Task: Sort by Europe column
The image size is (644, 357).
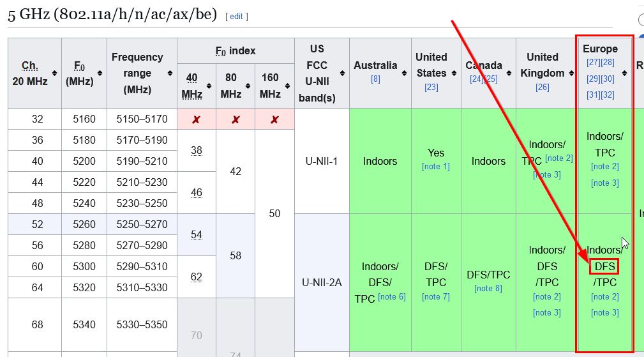Action: click(x=624, y=73)
